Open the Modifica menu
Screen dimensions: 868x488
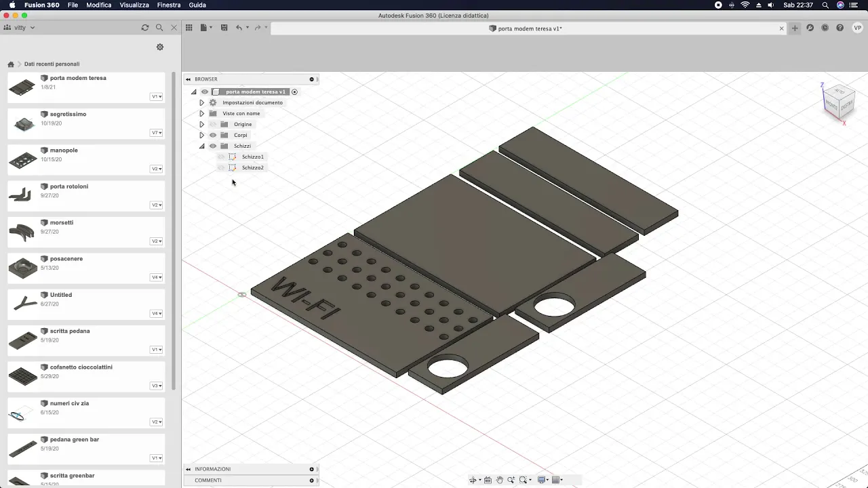click(x=99, y=5)
